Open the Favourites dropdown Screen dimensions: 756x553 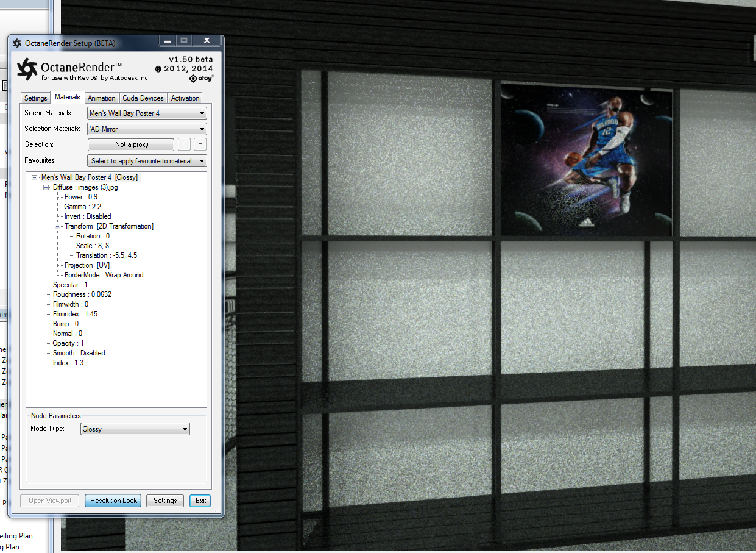click(x=147, y=161)
